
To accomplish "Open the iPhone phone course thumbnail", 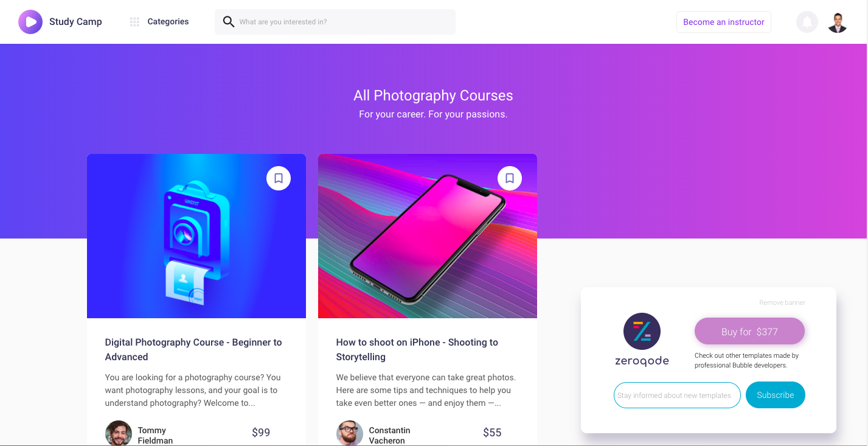I will coord(428,236).
